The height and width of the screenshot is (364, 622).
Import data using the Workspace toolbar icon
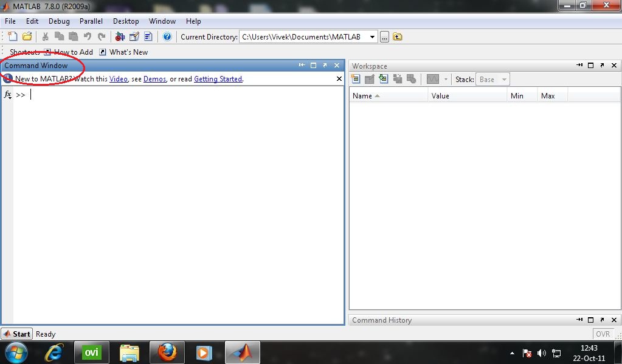coord(383,78)
